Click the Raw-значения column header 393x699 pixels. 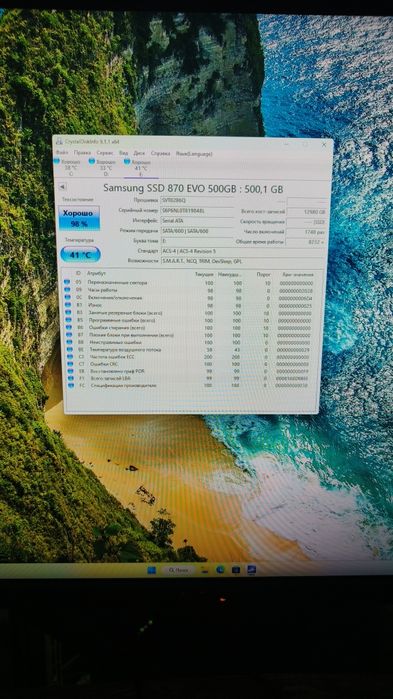(x=298, y=275)
